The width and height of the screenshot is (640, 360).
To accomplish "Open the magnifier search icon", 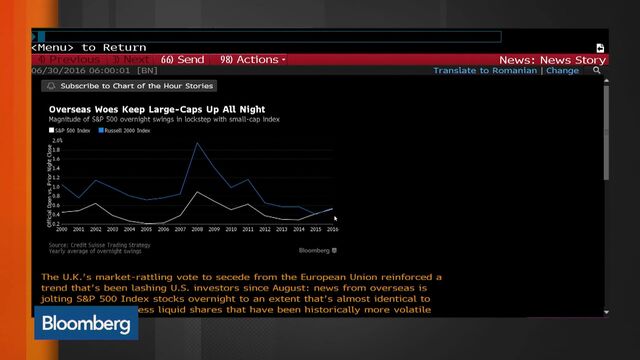I will tap(597, 70).
